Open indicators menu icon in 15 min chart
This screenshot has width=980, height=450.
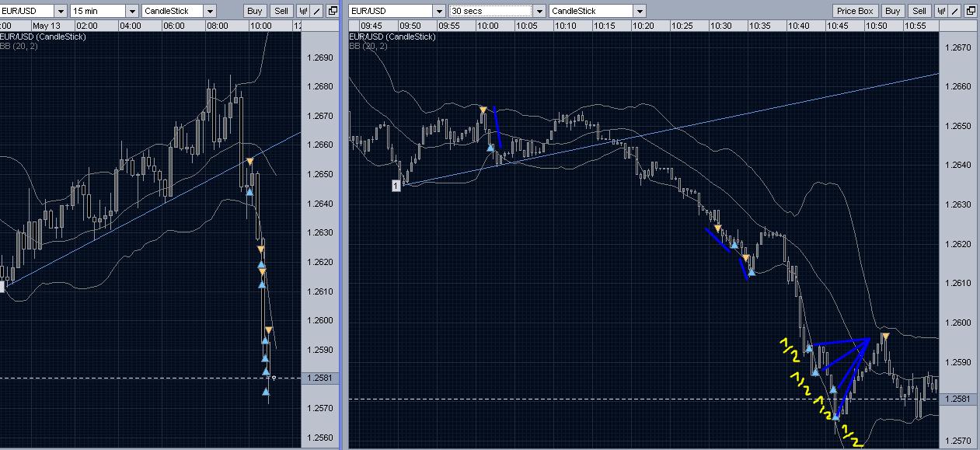tap(302, 11)
